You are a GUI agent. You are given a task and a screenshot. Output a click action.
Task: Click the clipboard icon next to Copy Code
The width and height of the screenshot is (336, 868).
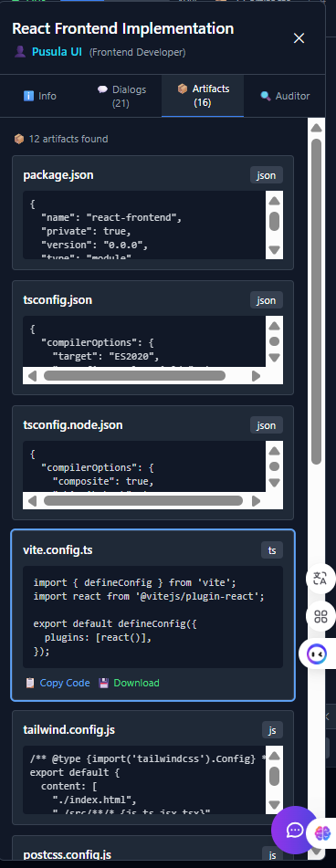coord(30,683)
